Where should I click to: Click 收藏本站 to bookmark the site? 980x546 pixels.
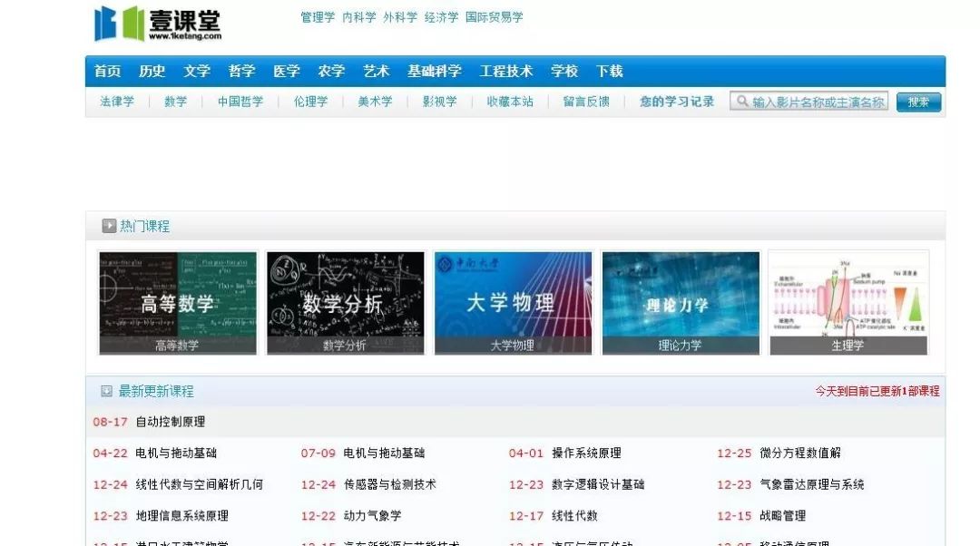point(508,102)
